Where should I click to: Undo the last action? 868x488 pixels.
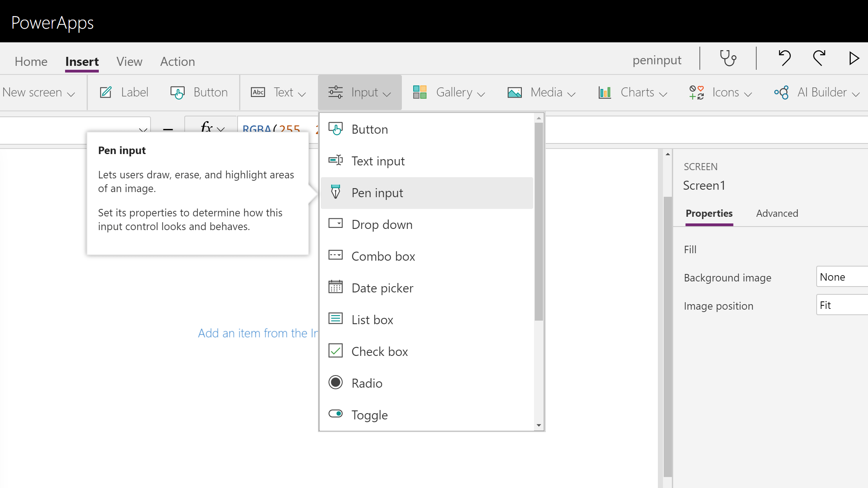pos(784,58)
